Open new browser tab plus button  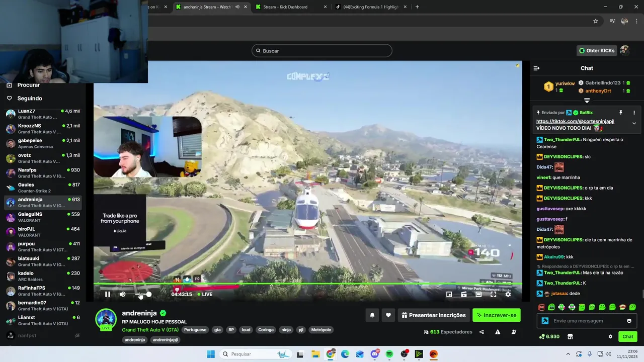[x=417, y=7]
